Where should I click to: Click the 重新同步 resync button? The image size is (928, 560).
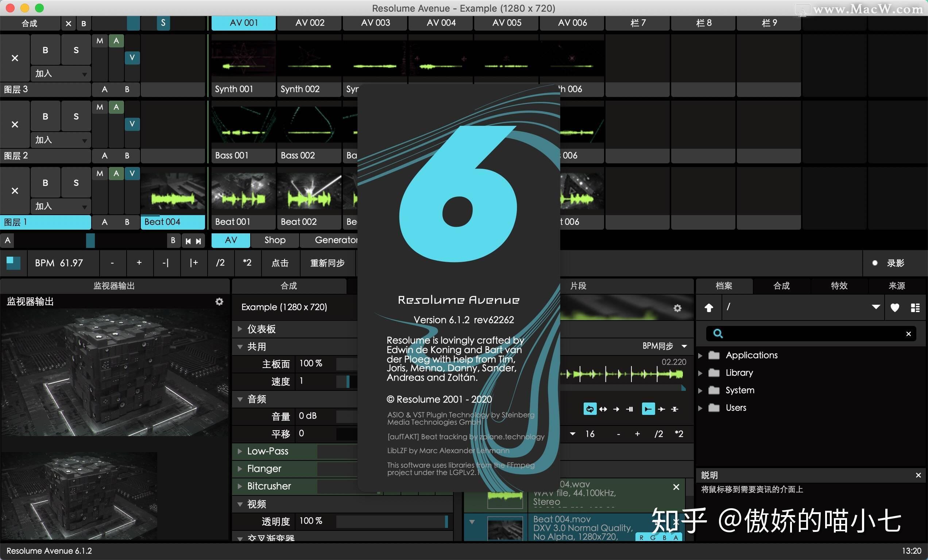[x=327, y=263]
